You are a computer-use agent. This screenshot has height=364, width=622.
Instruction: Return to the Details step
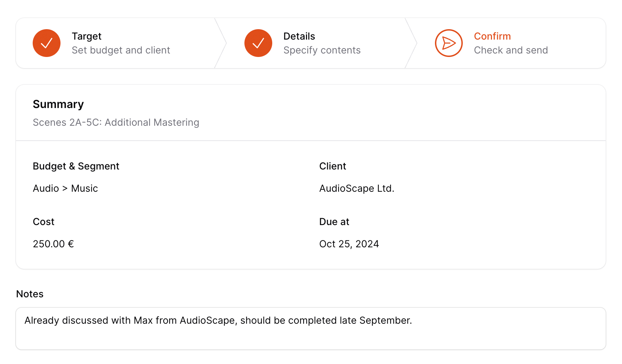point(299,36)
